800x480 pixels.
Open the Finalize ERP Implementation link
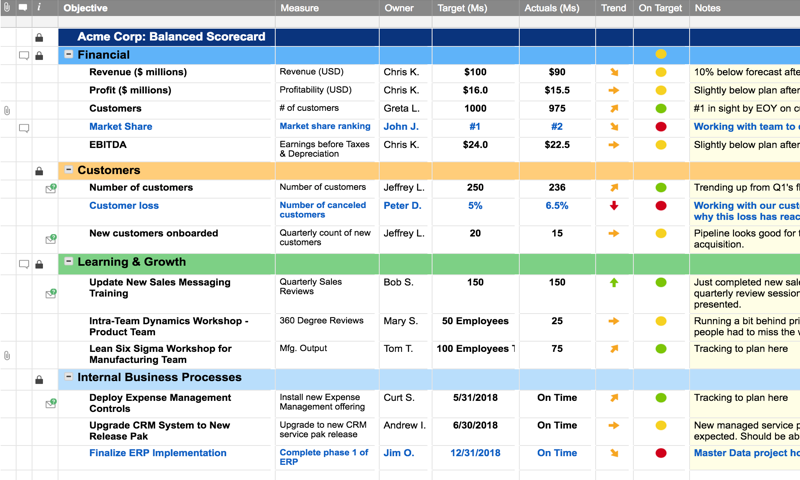point(158,453)
